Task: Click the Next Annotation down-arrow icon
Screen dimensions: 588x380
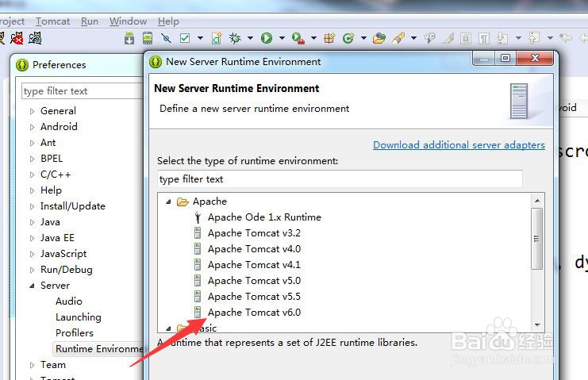Action: pyautogui.click(x=502, y=38)
